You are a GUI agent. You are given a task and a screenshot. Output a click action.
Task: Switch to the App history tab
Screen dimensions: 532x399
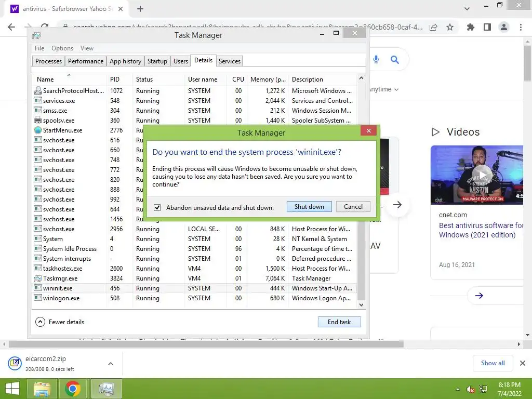[125, 61]
